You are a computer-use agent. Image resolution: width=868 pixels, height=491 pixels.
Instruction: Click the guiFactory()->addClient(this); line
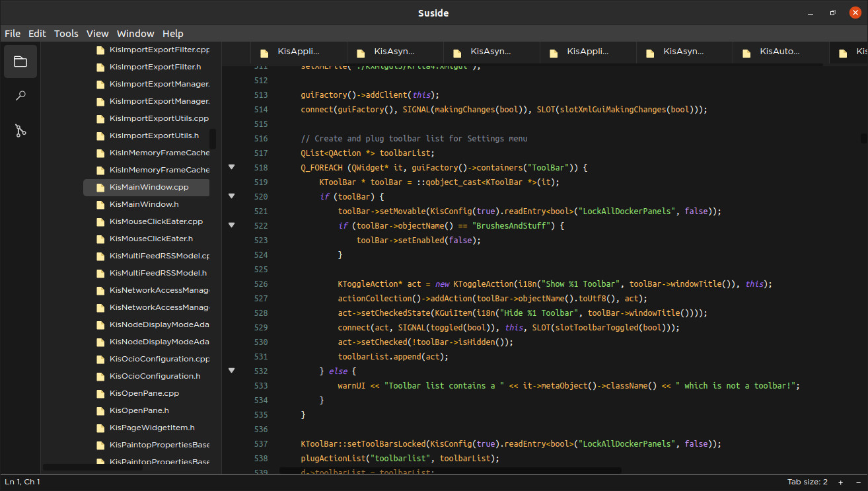point(370,95)
